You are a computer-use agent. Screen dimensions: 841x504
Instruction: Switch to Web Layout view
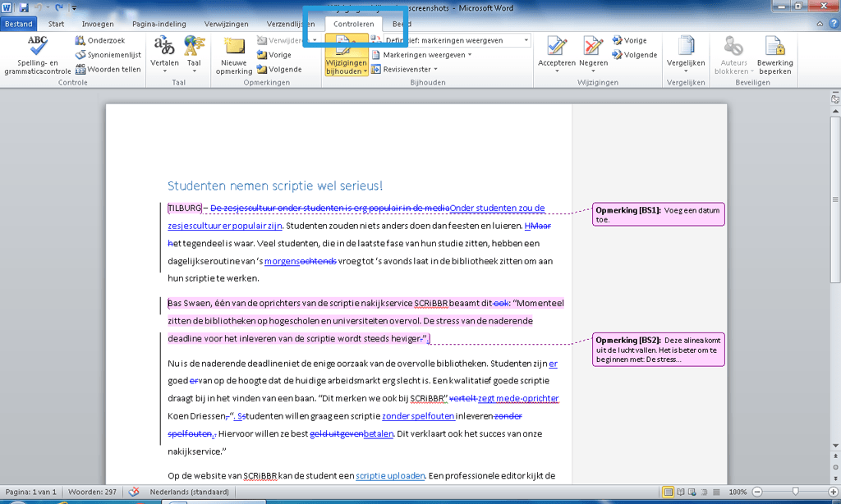coord(692,492)
